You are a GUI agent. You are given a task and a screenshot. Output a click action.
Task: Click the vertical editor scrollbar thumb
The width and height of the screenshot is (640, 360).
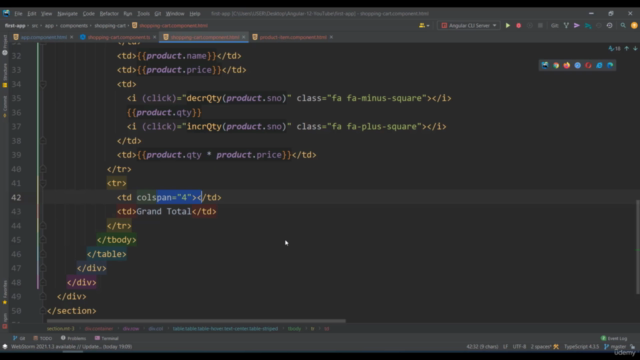638,247
